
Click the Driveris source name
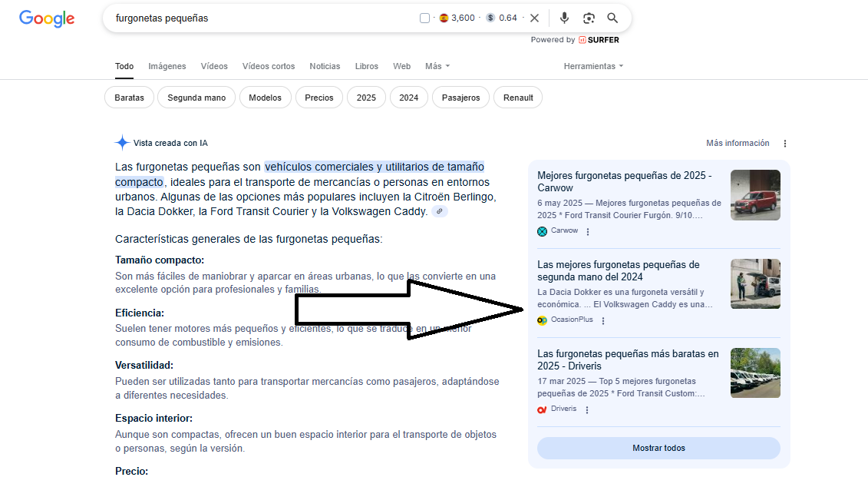pyautogui.click(x=563, y=409)
